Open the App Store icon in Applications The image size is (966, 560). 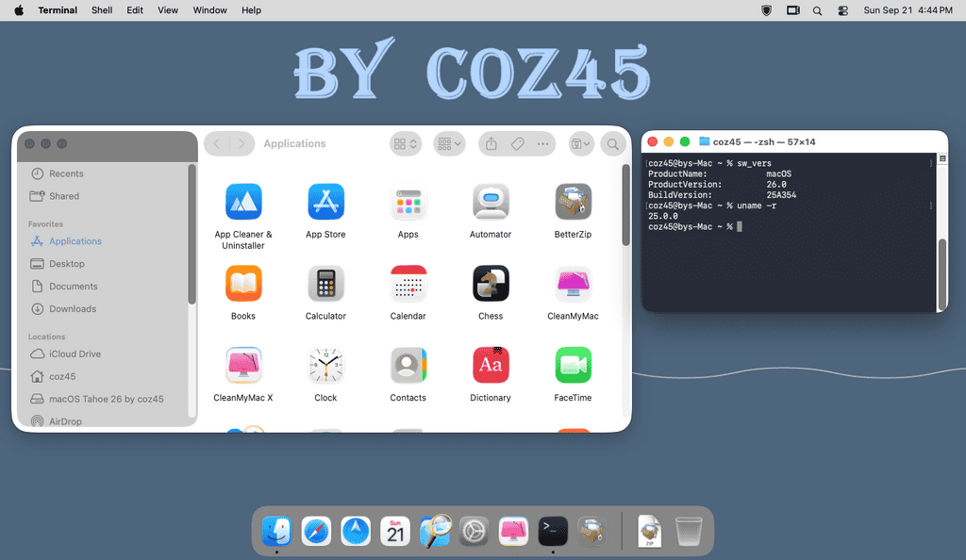tap(325, 202)
